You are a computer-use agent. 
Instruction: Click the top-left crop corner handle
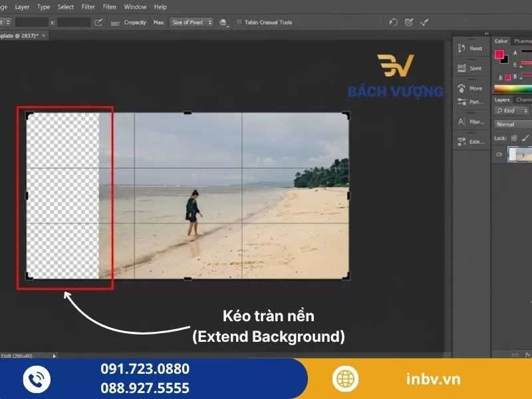pos(29,115)
